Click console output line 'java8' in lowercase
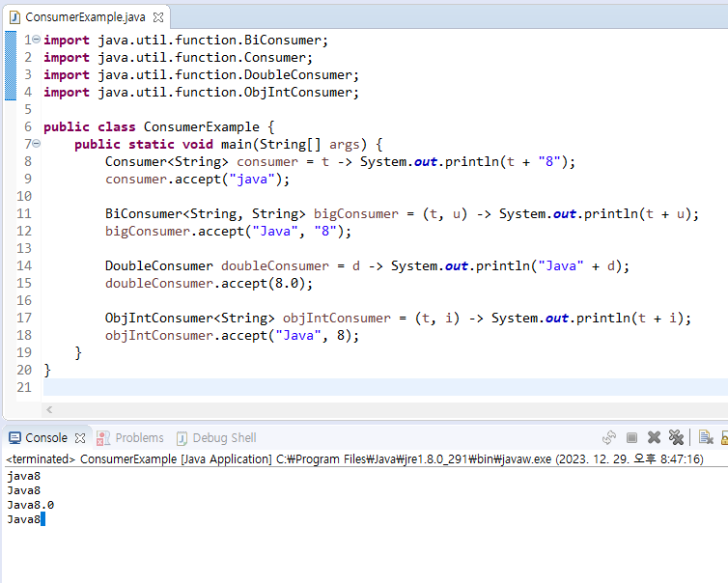Viewport: 728px width, 583px height. click(24, 476)
